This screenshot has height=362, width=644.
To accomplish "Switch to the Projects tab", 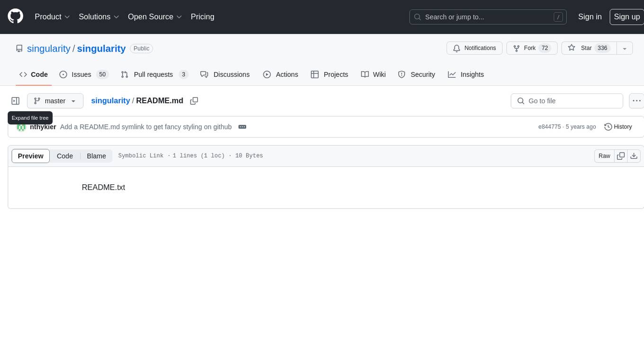I will click(330, 74).
